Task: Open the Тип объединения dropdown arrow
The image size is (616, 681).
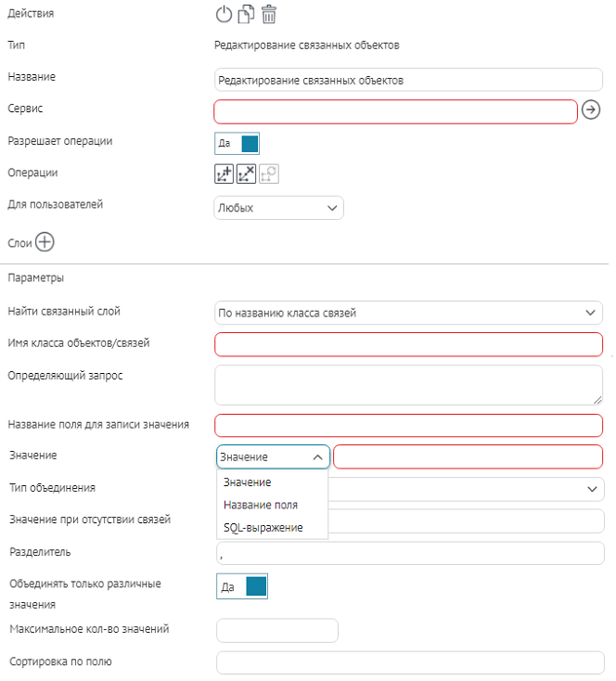Action: click(x=591, y=489)
